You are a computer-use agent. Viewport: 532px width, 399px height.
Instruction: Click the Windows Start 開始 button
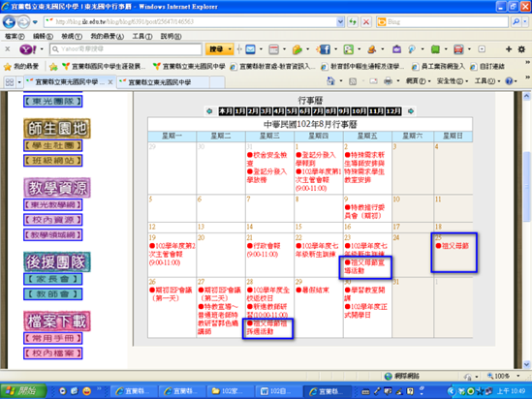pos(22,391)
